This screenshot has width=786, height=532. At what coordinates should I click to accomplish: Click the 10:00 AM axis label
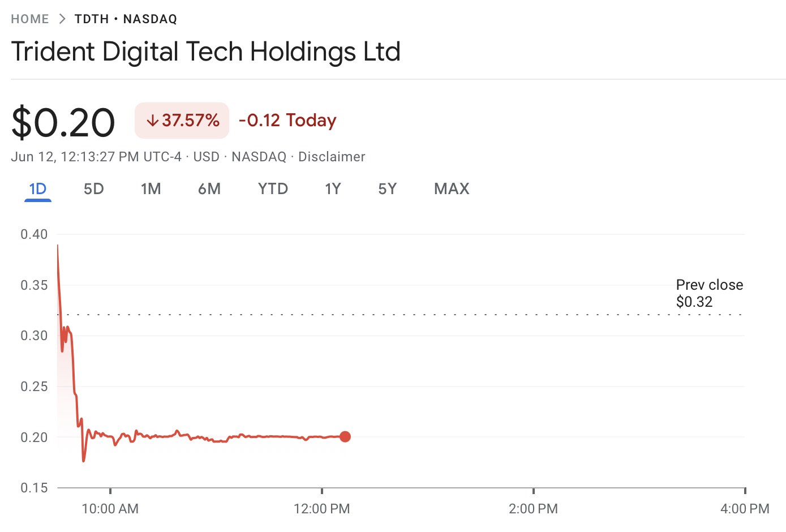tap(110, 509)
